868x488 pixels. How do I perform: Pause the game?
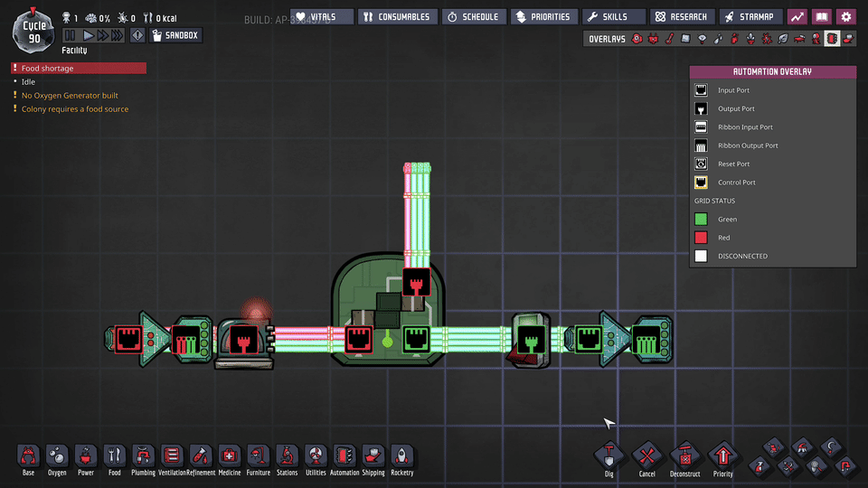(x=71, y=35)
